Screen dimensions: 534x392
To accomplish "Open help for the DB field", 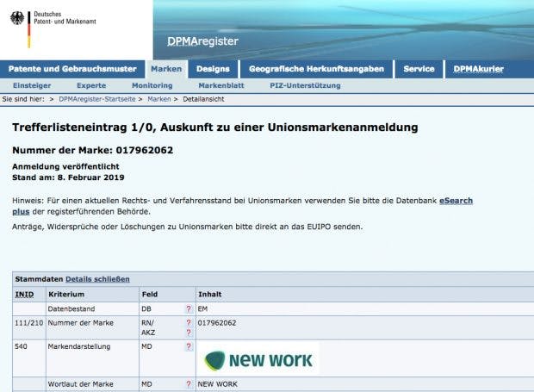I will (x=189, y=309).
